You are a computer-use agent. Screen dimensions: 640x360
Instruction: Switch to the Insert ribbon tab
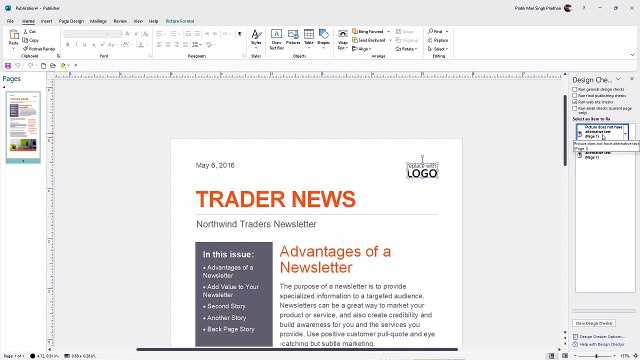tap(46, 21)
